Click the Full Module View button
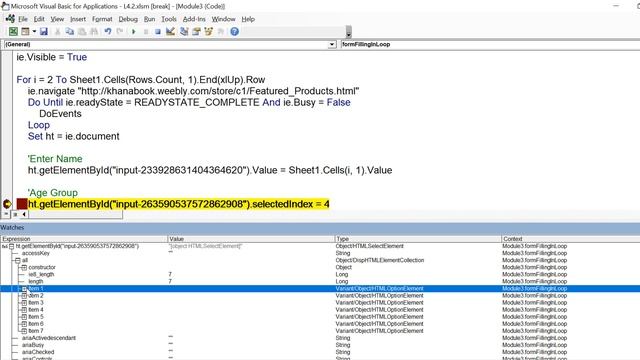Image resolution: width=640 pixels, height=360 pixels. pyautogui.click(x=15, y=214)
